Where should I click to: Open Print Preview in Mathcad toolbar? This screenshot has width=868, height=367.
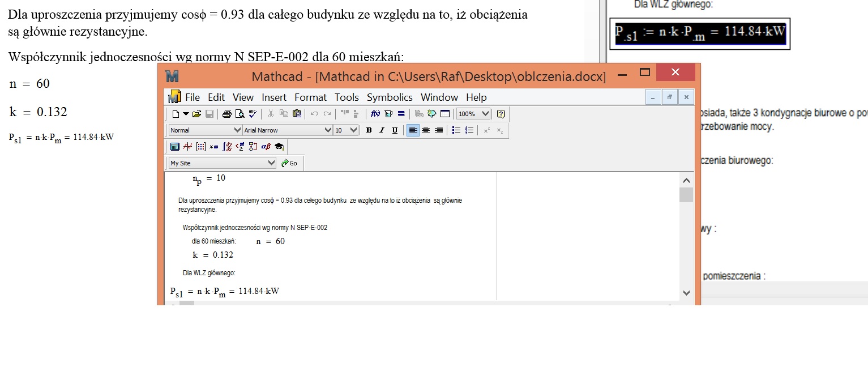pyautogui.click(x=240, y=114)
